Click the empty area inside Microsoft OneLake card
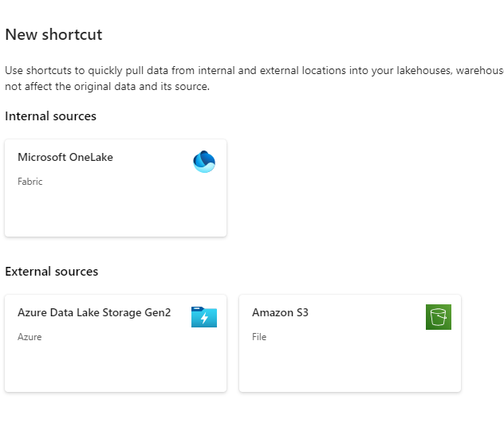The width and height of the screenshot is (504, 427). point(116,211)
